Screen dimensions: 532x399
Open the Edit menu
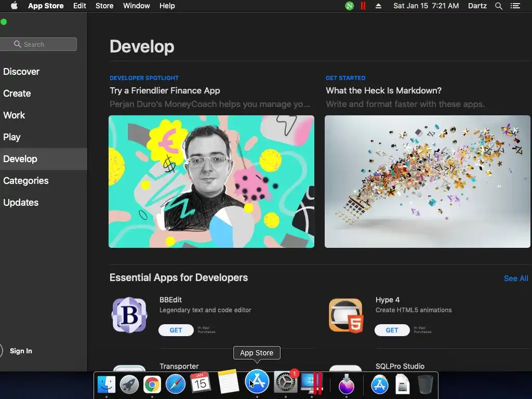[79, 6]
